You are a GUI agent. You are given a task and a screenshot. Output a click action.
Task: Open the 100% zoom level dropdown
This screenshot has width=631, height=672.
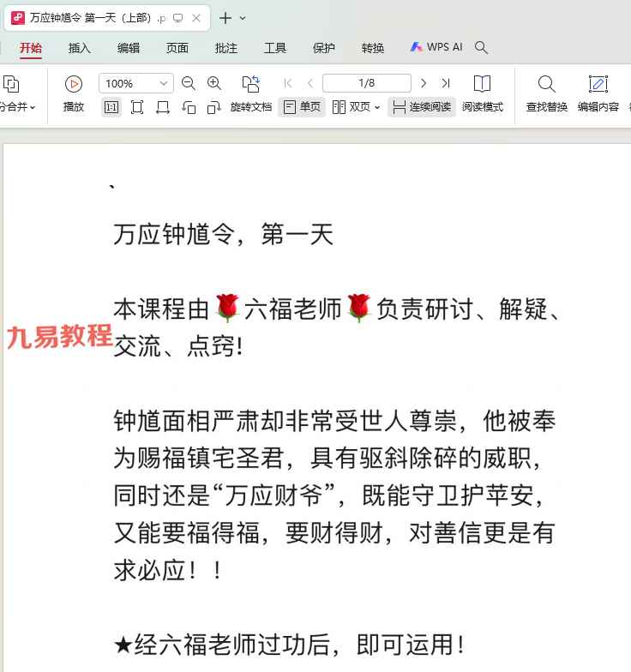tap(135, 83)
